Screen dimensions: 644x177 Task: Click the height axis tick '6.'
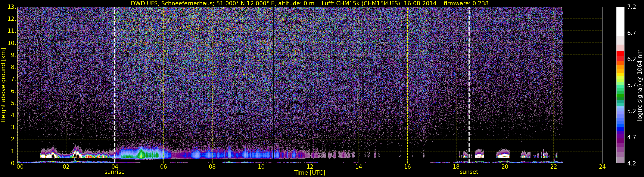pyautogui.click(x=13, y=91)
